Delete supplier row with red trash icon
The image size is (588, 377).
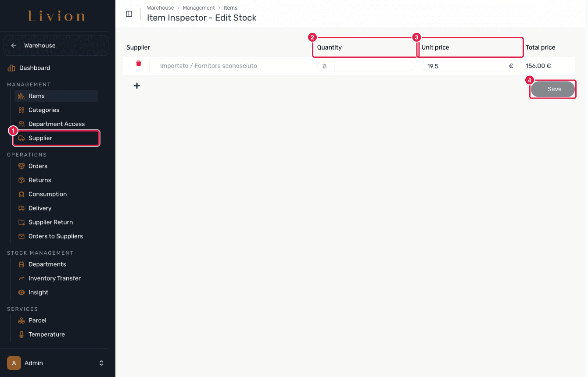tap(139, 64)
